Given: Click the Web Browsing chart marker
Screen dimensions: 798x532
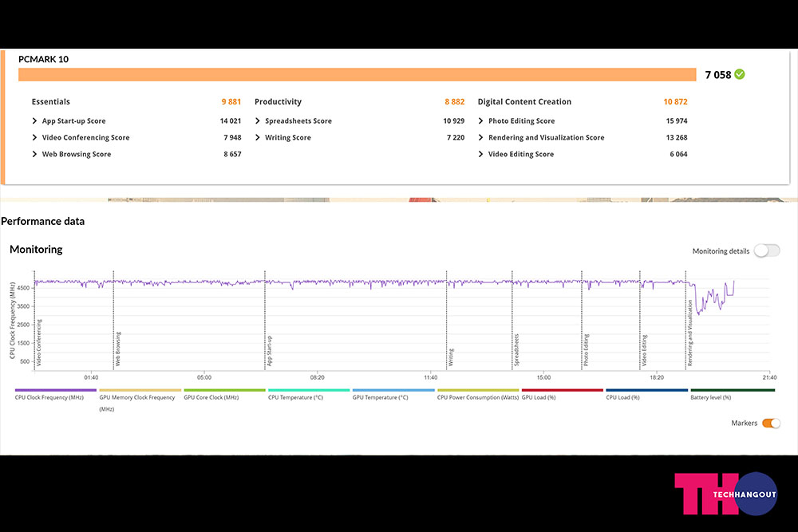Looking at the screenshot, I should point(118,349).
